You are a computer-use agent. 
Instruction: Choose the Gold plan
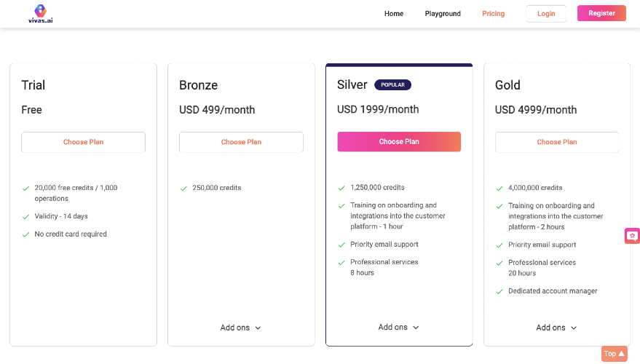pyautogui.click(x=557, y=142)
